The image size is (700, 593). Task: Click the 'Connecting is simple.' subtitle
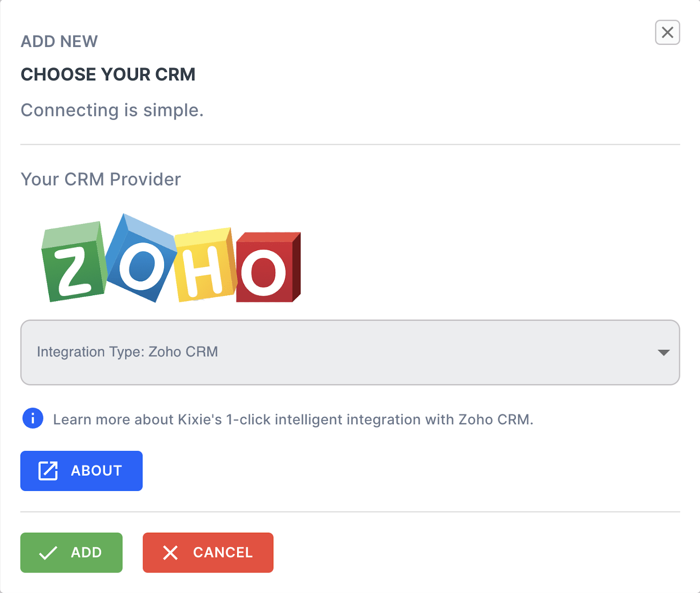[112, 110]
